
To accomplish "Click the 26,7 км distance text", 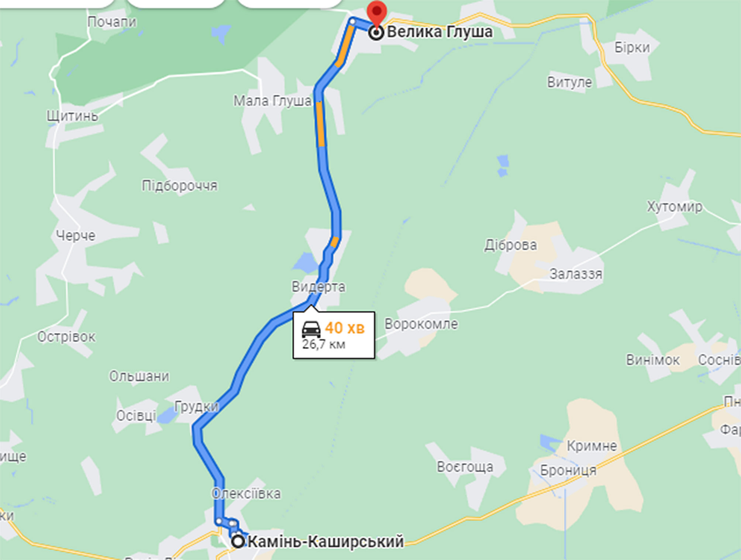I will pos(324,344).
